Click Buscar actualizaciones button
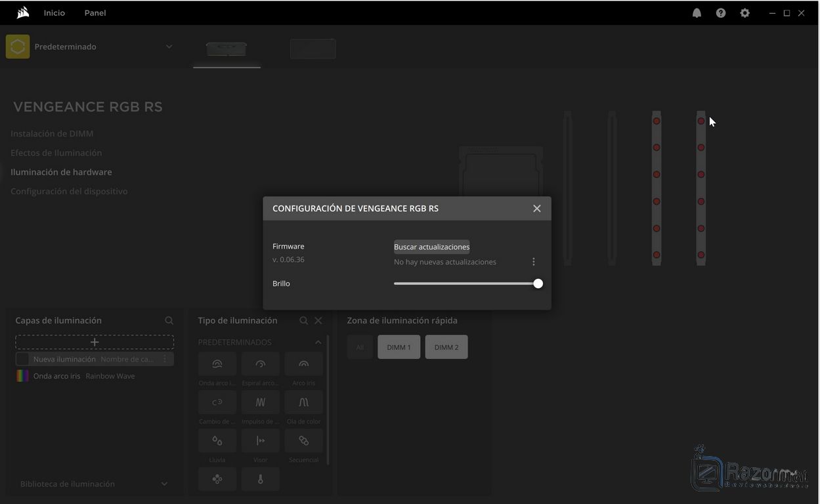The width and height of the screenshot is (820, 504). (x=431, y=247)
